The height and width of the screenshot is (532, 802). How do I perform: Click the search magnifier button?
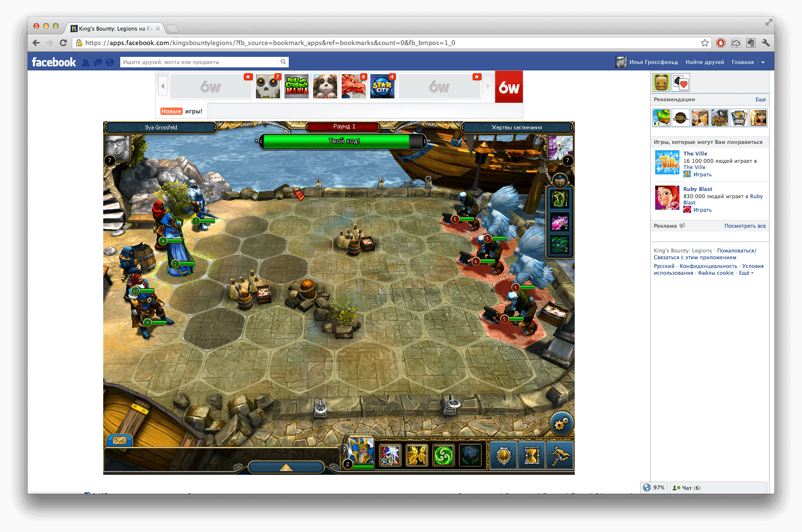pos(283,62)
